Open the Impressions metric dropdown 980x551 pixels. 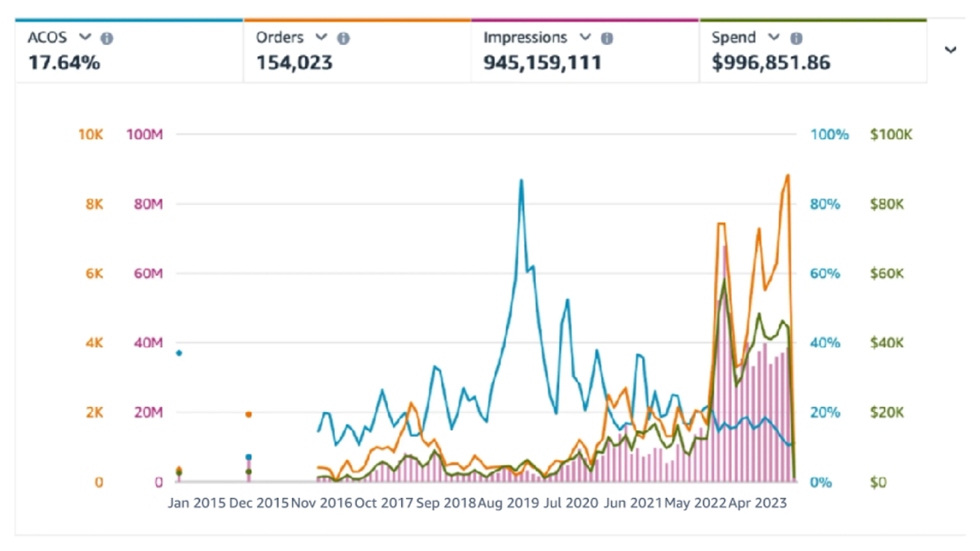tap(585, 37)
